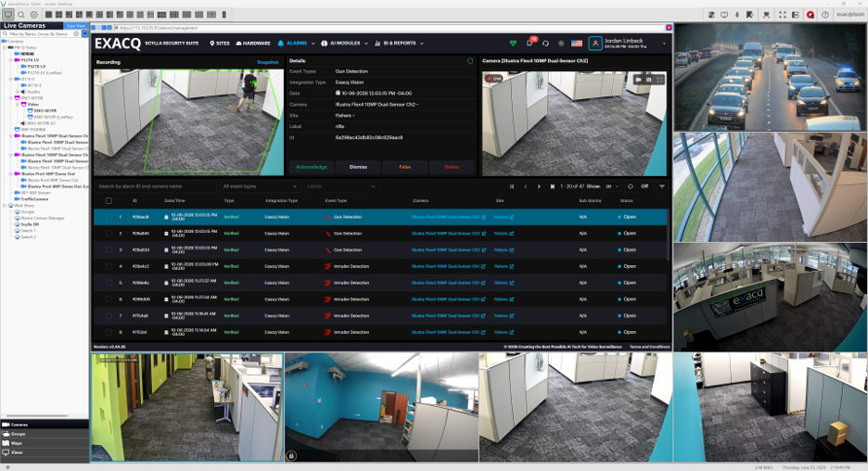Open the BI & Reports menu

coord(399,44)
